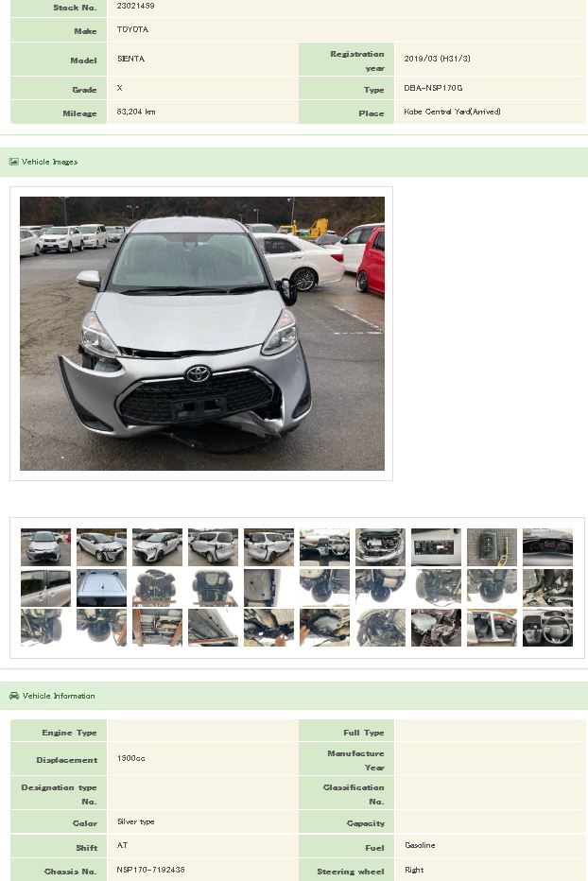Click the Vehicle Information section header

pos(294,696)
